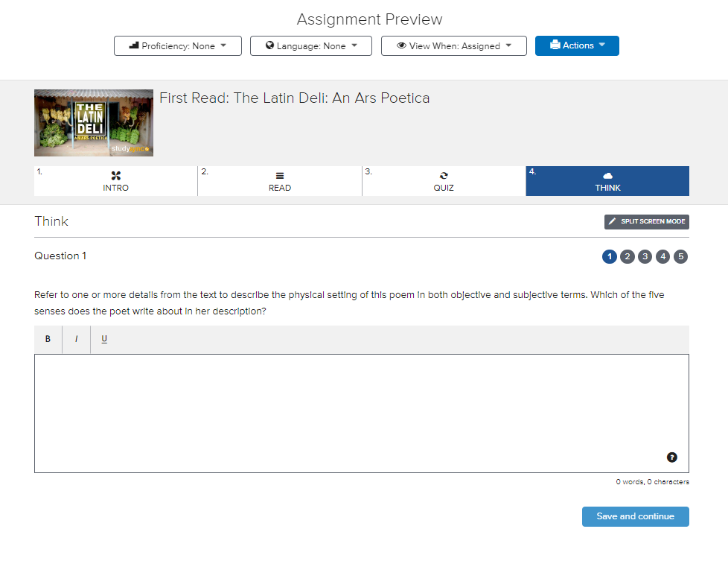Toggle underline formatting in the answer editor
Screen dimensions: 728x561
pyautogui.click(x=103, y=339)
